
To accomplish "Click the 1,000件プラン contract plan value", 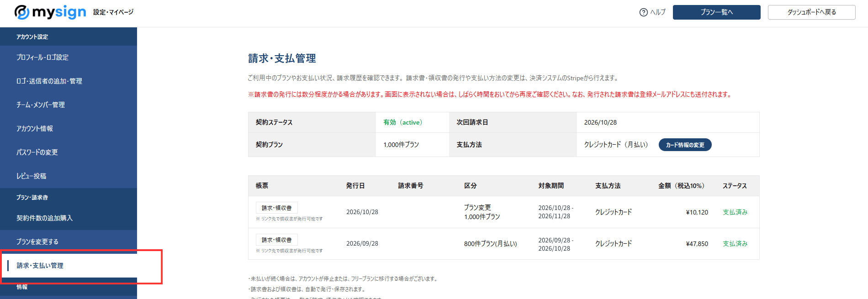I will (401, 145).
